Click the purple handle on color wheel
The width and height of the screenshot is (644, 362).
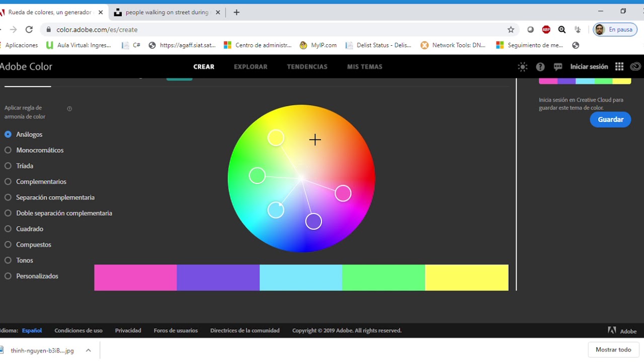[x=313, y=221]
